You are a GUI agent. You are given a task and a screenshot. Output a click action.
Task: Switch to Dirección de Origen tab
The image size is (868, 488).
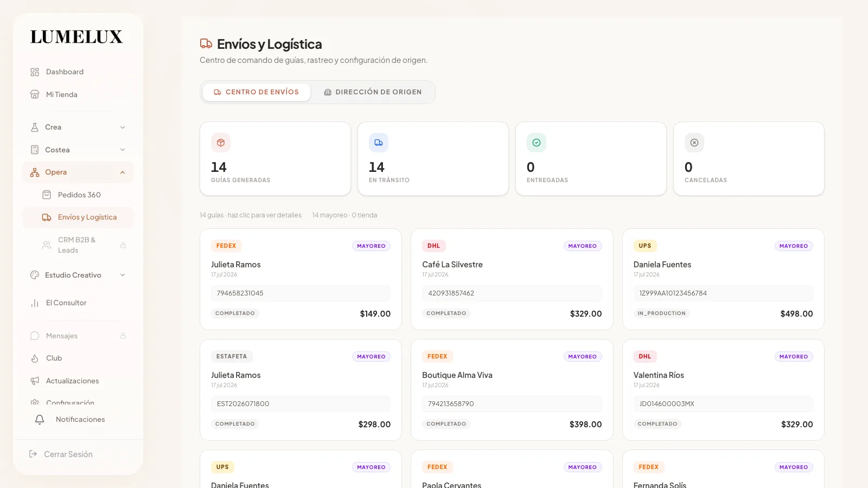coord(373,92)
